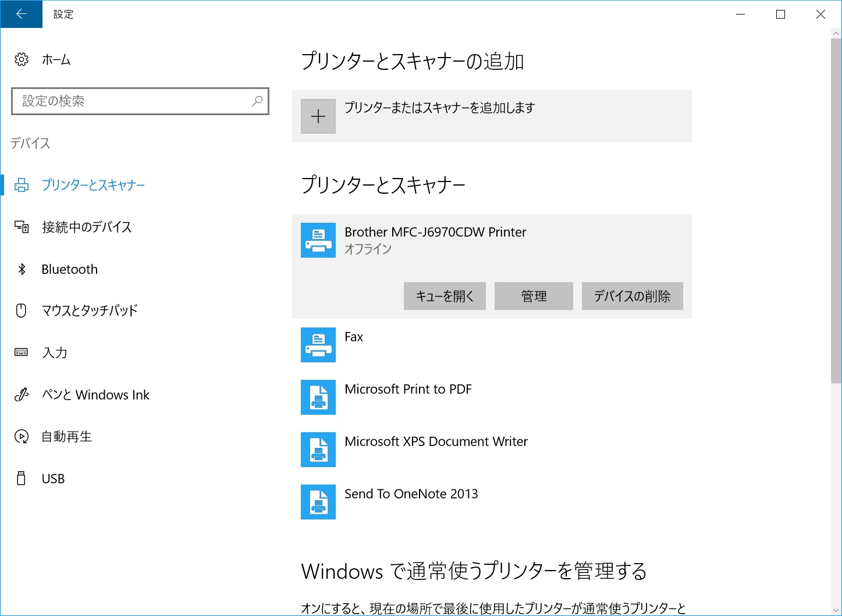Click the back arrow in title bar

click(22, 14)
